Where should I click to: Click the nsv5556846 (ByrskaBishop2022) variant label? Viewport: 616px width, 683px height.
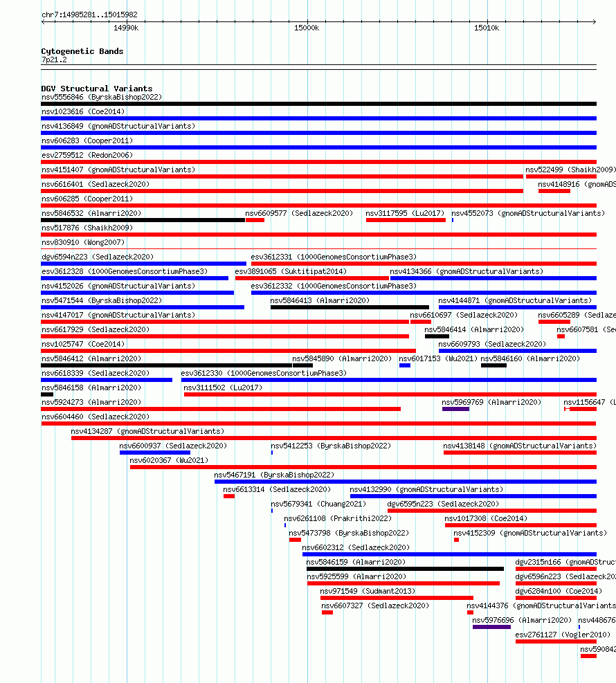tap(102, 97)
